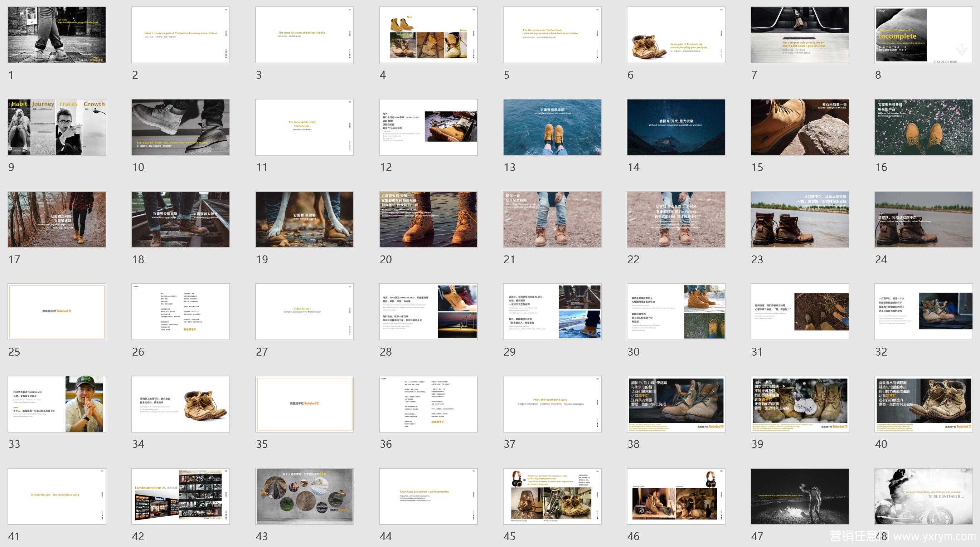Click the slide number label 44
Screen dimensions: 980x547
point(386,537)
